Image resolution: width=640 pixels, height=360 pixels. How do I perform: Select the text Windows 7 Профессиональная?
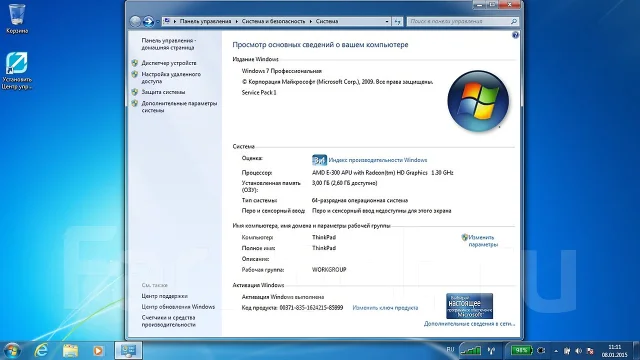tap(282, 71)
